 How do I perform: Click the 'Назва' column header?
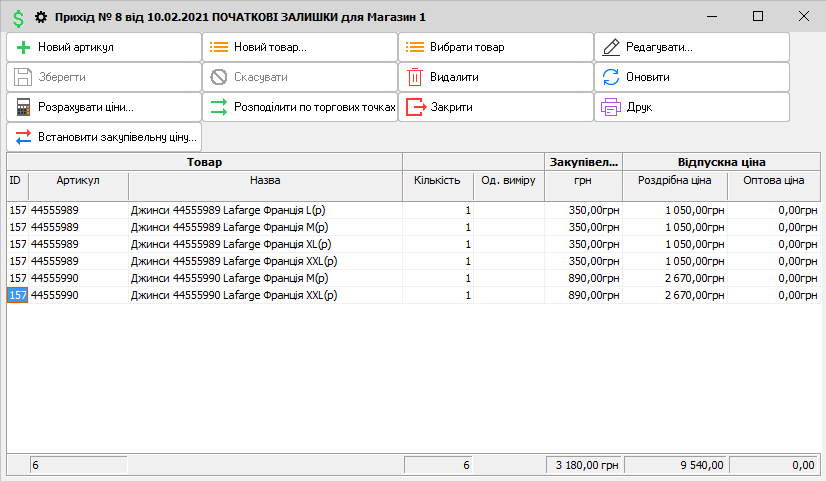265,181
